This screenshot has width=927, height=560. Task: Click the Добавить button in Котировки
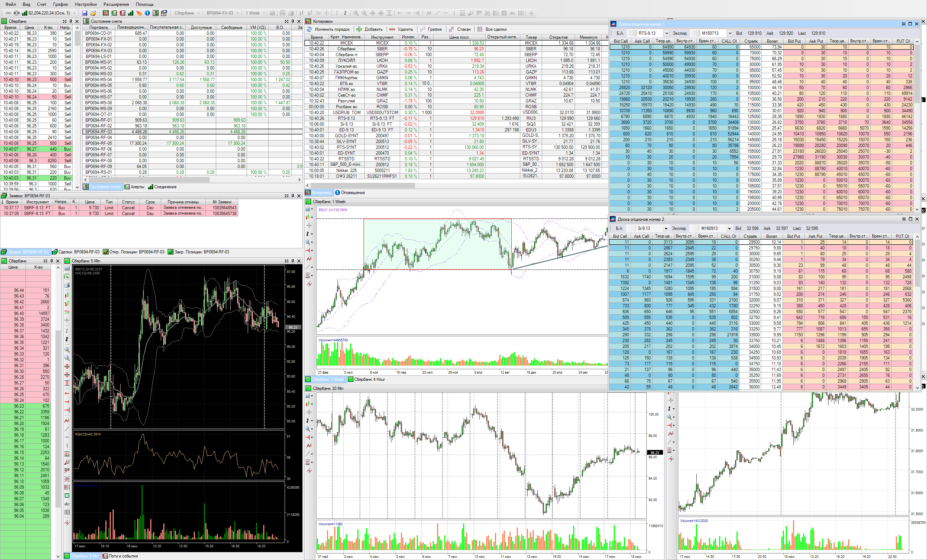(369, 29)
